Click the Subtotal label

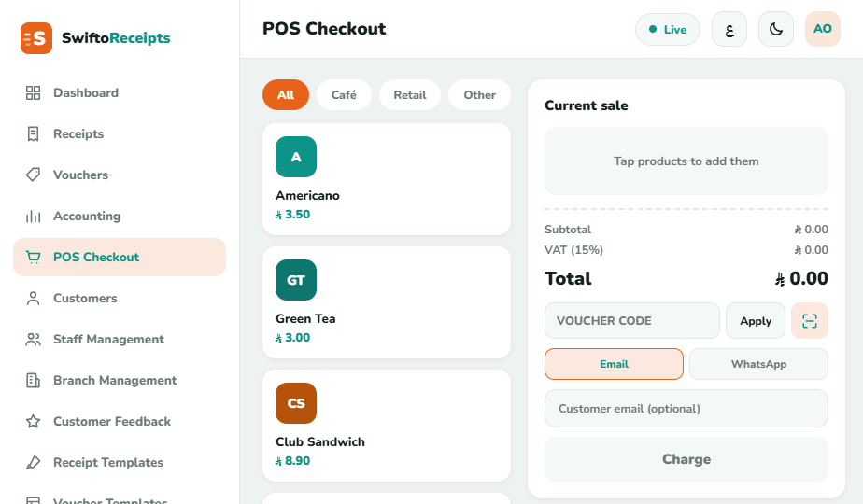568,230
